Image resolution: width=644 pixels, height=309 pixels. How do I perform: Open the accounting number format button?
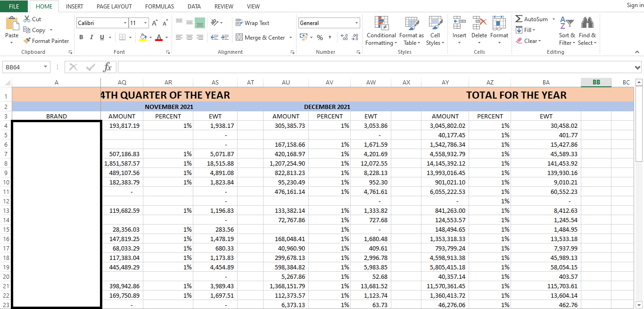(303, 37)
